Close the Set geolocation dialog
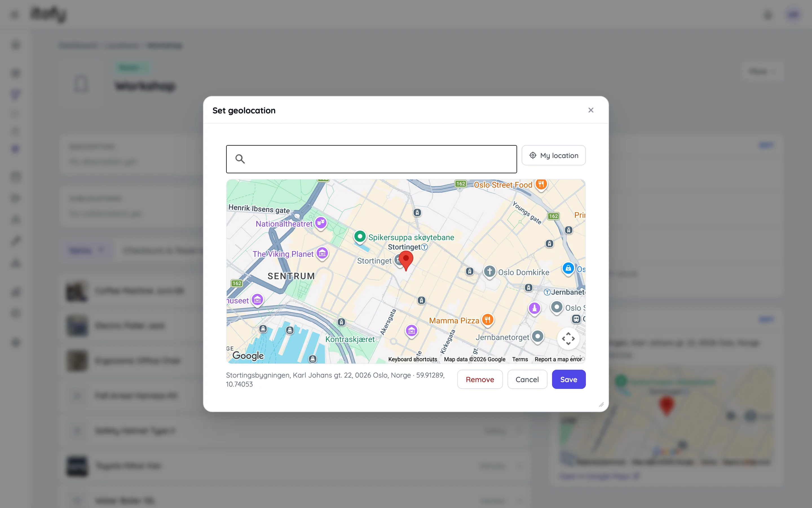Image resolution: width=812 pixels, height=508 pixels. (591, 110)
